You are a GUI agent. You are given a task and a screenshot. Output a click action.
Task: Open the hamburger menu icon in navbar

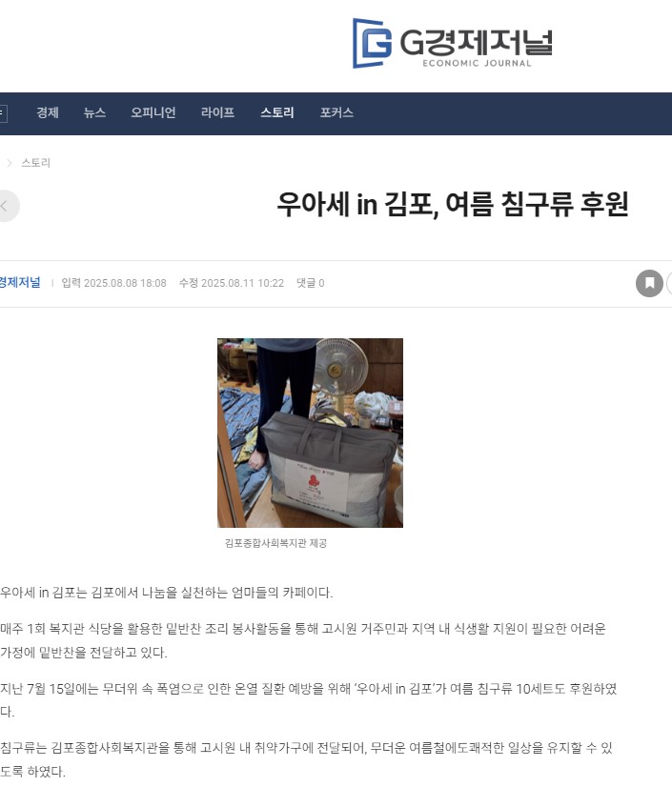pos(3,113)
